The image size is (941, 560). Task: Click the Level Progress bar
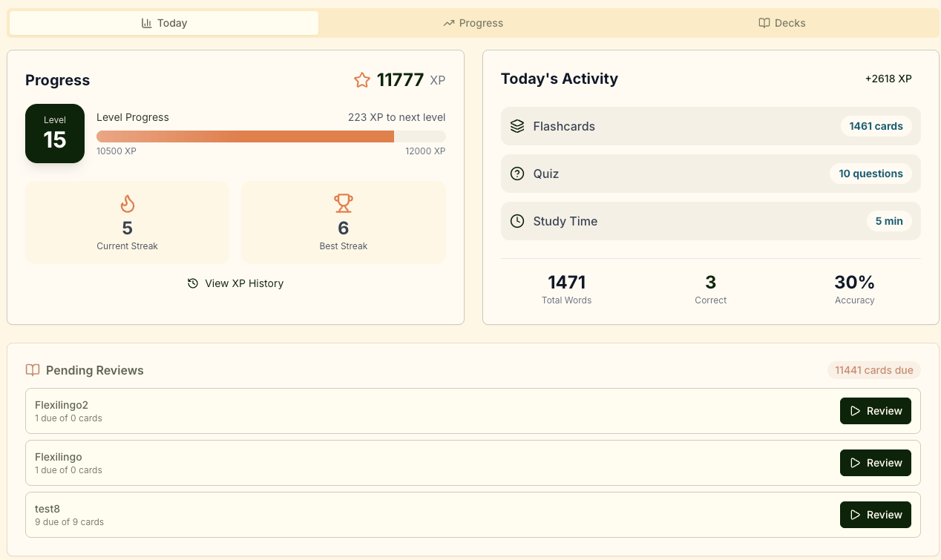tap(271, 136)
